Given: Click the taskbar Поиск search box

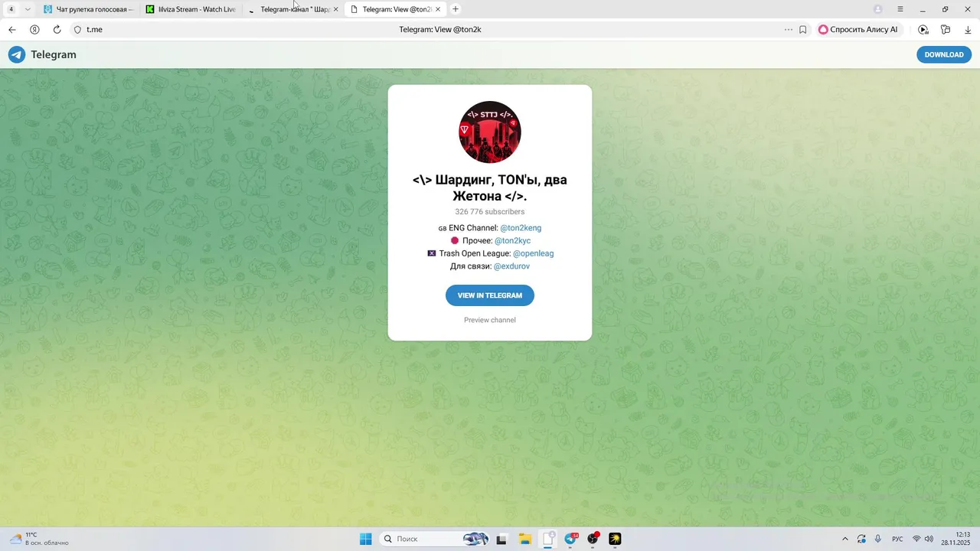Looking at the screenshot, I should 434,539.
